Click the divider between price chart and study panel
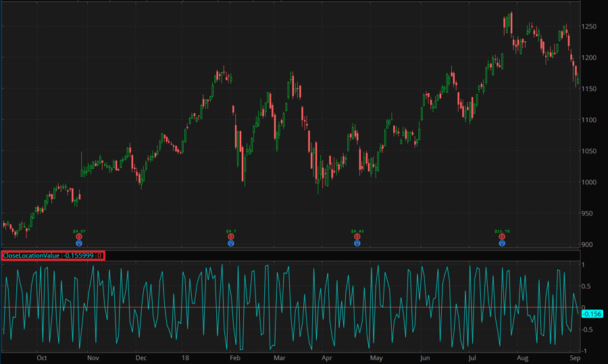Screen dimensions: 608x364 point(290,249)
